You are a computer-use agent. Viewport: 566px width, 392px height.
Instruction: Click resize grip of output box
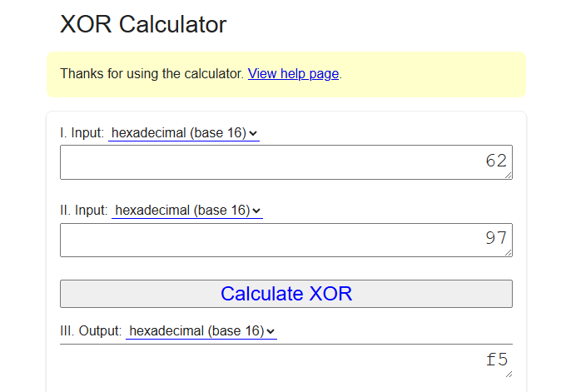[x=508, y=374]
